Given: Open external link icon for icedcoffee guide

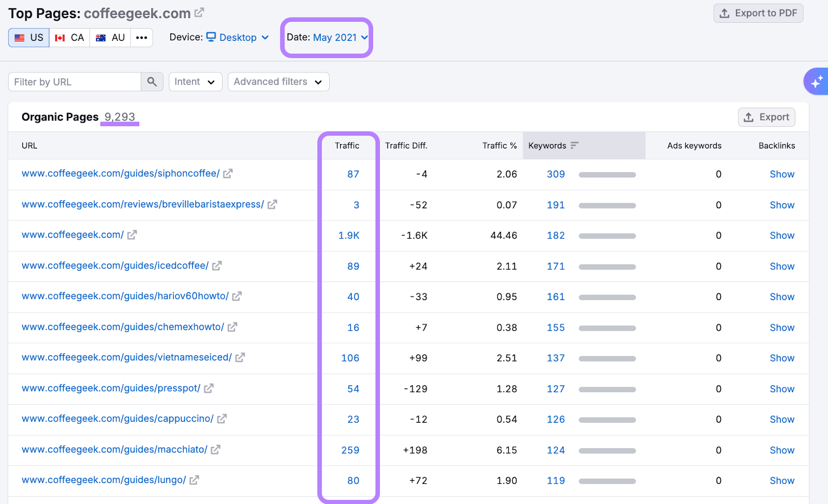Looking at the screenshot, I should pyautogui.click(x=217, y=266).
